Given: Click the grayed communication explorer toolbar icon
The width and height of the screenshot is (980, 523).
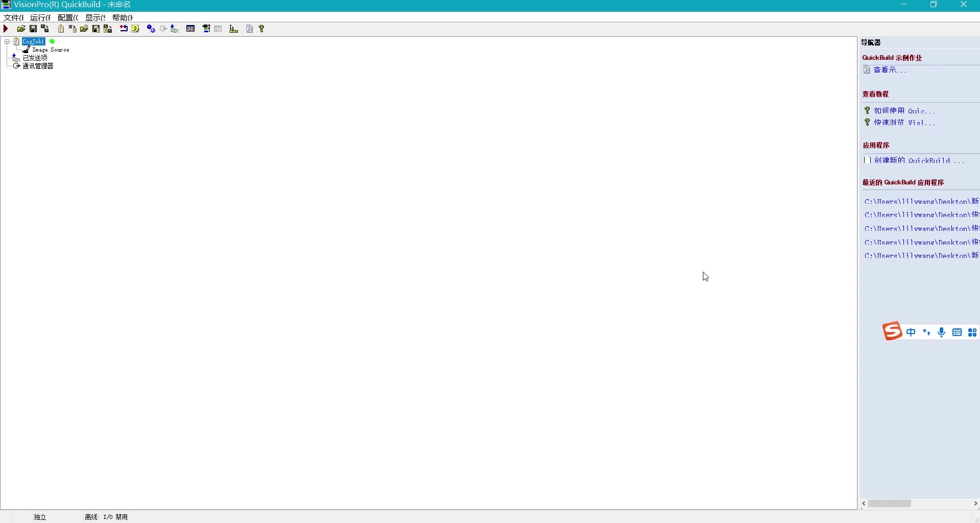Looking at the screenshot, I should [x=163, y=29].
